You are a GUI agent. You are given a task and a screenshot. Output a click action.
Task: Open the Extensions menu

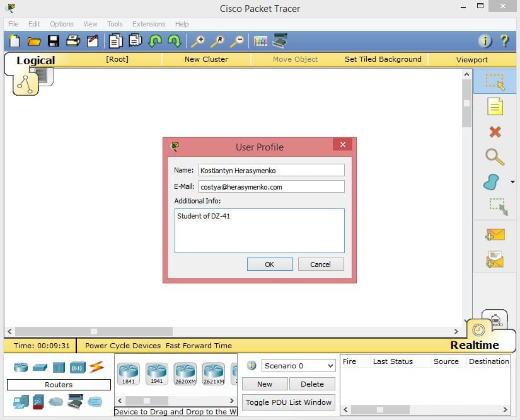[x=149, y=24]
